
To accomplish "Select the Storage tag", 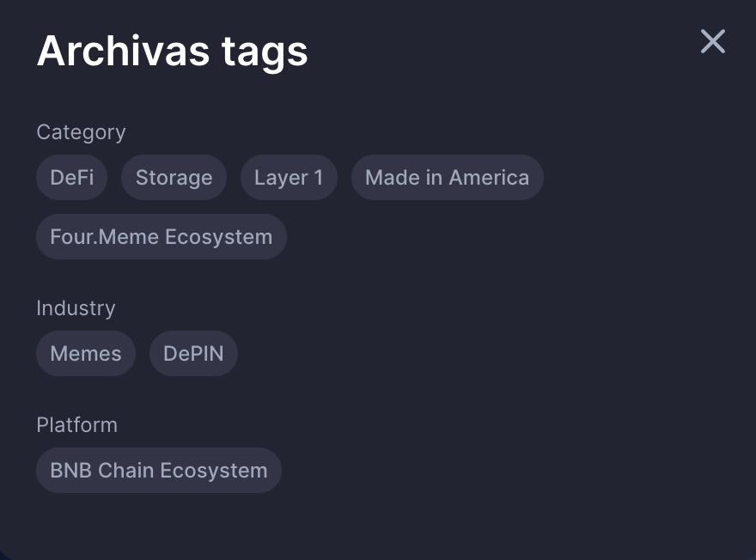I will (174, 178).
